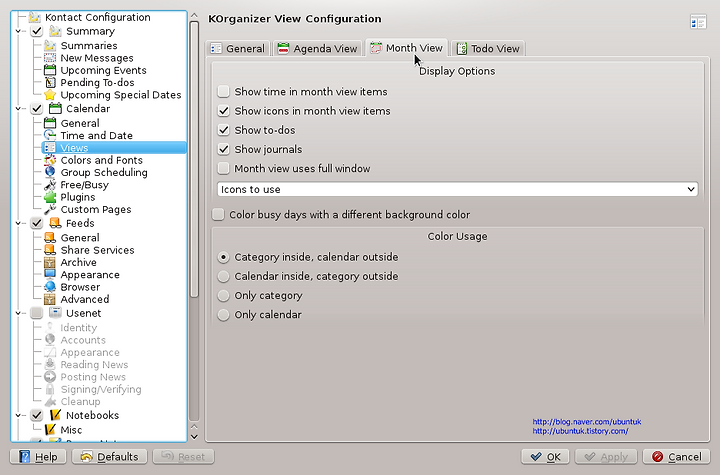Enable Month view uses full window

pyautogui.click(x=224, y=169)
